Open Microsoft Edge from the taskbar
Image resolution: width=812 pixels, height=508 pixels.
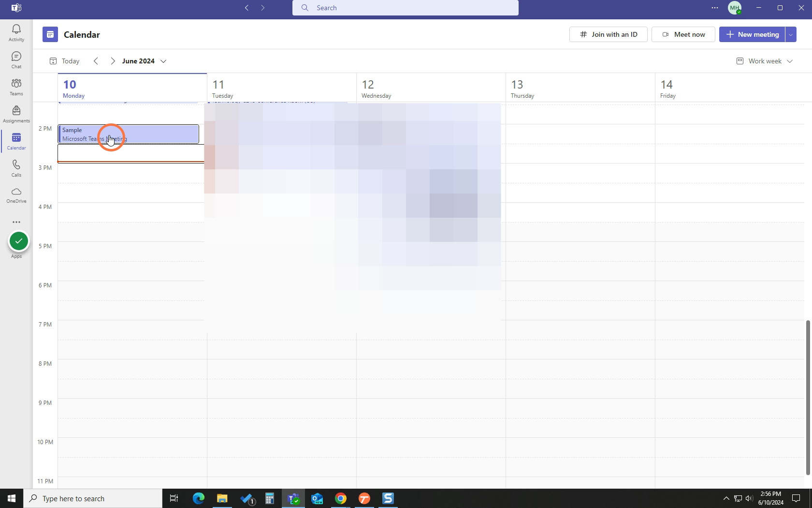point(199,498)
